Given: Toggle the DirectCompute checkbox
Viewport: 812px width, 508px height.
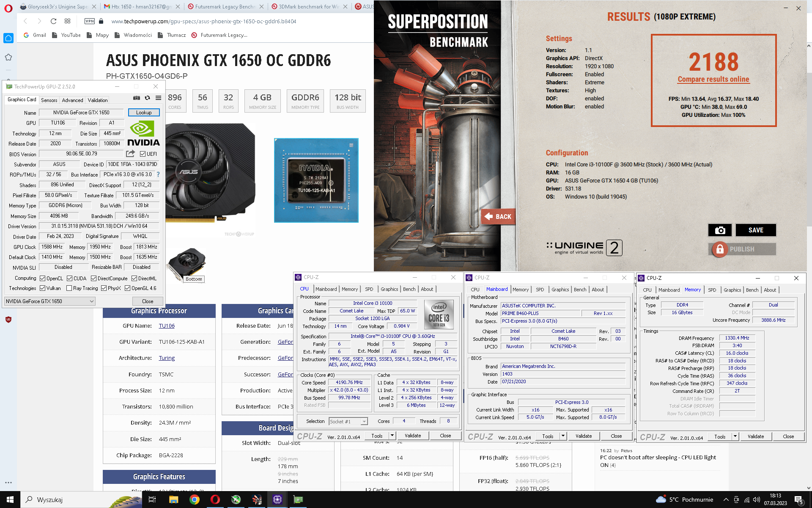Looking at the screenshot, I should 93,279.
